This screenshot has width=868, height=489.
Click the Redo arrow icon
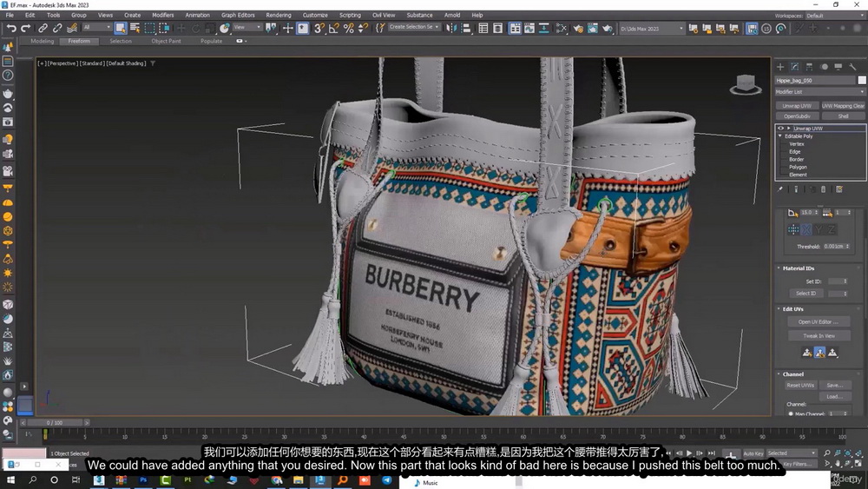pyautogui.click(x=25, y=28)
